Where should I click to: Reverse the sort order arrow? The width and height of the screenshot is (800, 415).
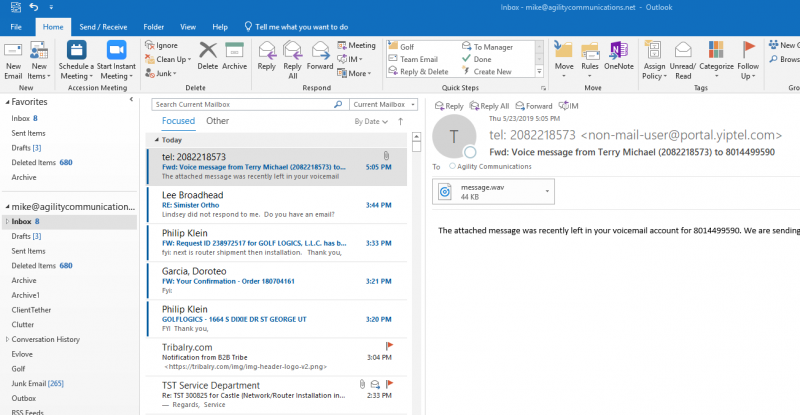pyautogui.click(x=401, y=121)
